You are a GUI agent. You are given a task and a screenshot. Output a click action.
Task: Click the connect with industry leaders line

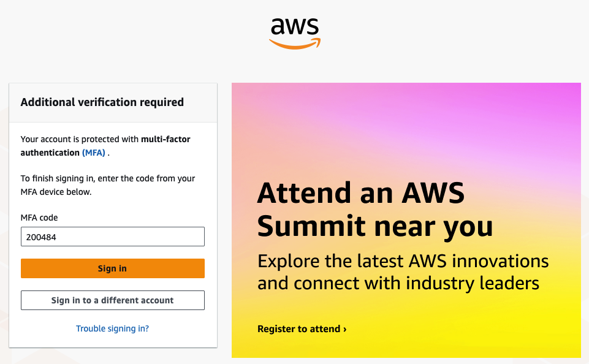pos(398,283)
